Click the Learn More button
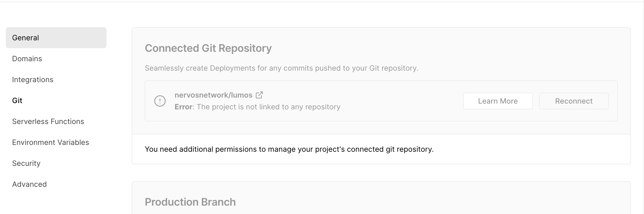The image size is (644, 214). tap(498, 101)
